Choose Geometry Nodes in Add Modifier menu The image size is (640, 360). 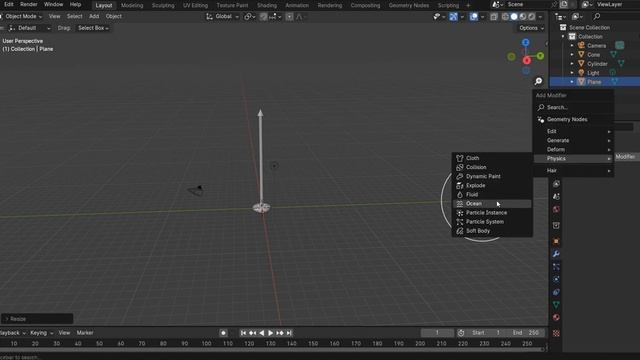574,120
